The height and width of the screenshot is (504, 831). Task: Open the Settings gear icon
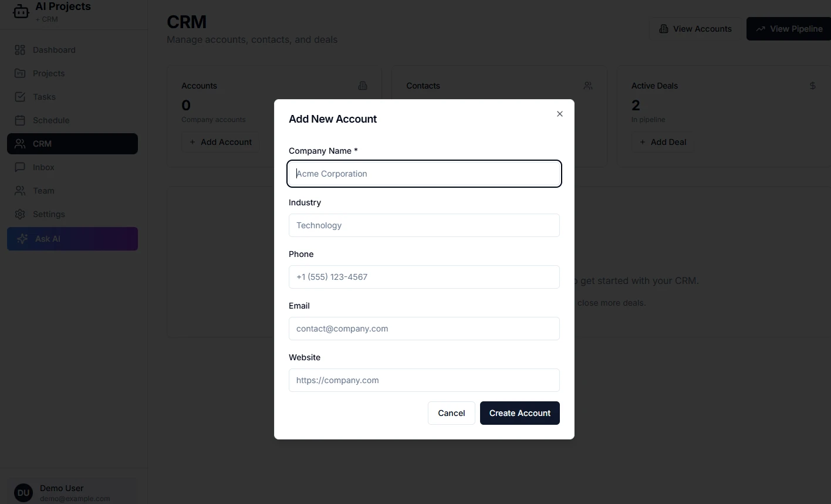(x=20, y=214)
